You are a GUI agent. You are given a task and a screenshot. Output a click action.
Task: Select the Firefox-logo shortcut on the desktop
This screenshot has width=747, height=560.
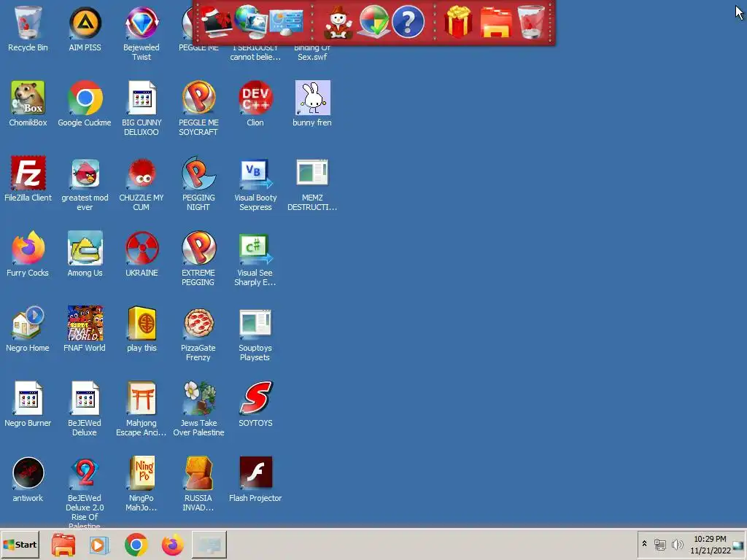28,254
